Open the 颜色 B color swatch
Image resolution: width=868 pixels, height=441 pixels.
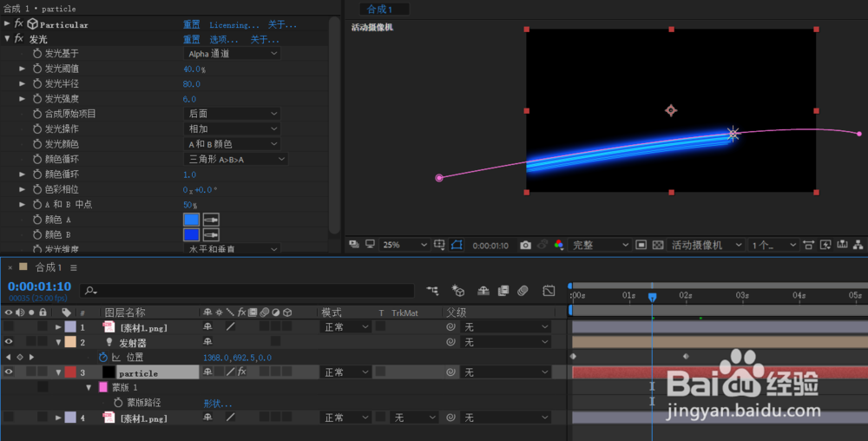191,234
